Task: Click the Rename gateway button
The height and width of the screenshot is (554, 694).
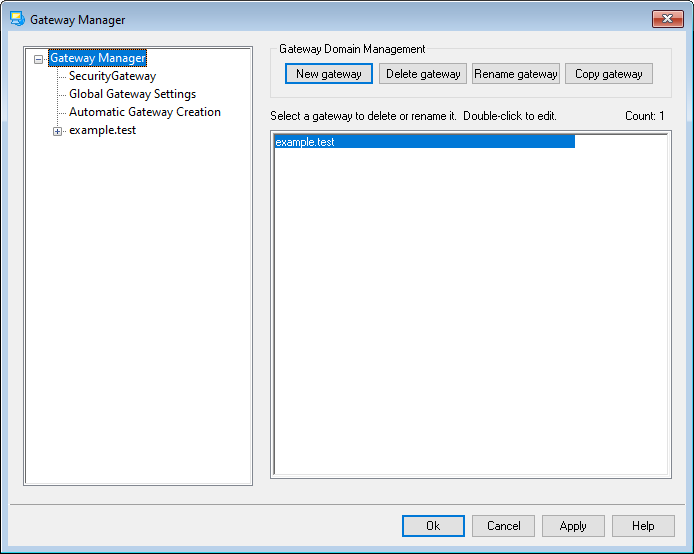Action: 516,74
